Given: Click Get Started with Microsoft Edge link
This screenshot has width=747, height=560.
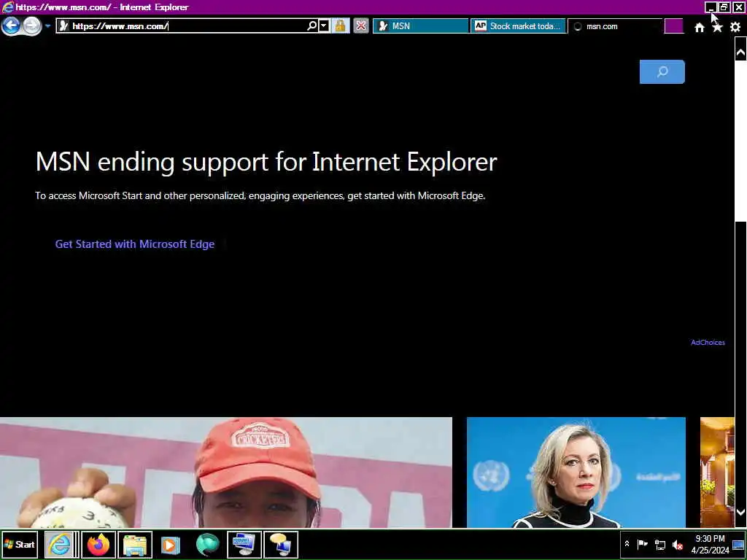Looking at the screenshot, I should [135, 244].
